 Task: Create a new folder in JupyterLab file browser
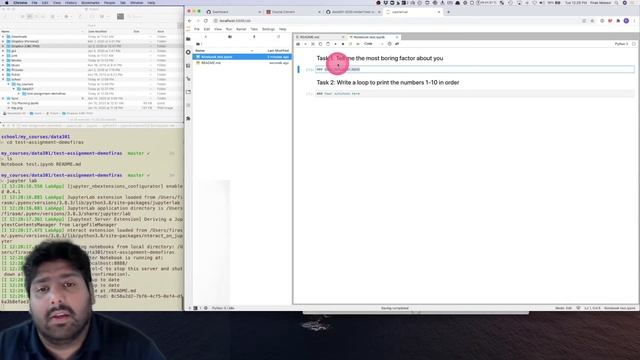(x=230, y=37)
